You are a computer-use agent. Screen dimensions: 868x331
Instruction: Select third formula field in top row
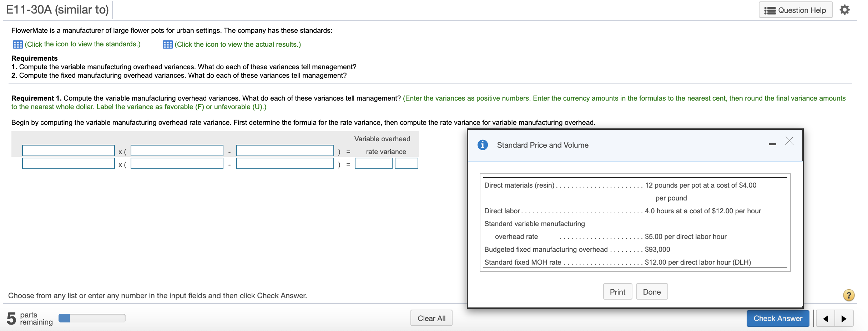pyautogui.click(x=285, y=151)
